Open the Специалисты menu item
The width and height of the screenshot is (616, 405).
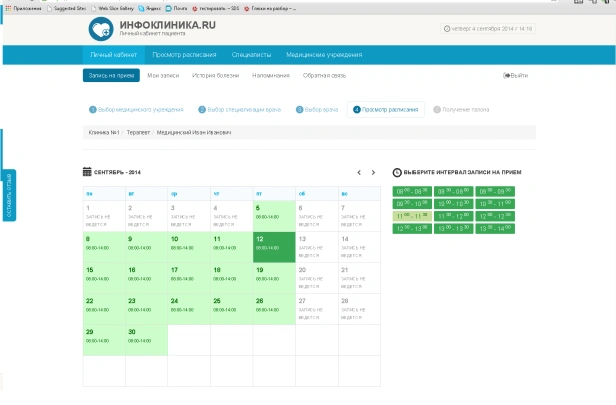pyautogui.click(x=249, y=55)
